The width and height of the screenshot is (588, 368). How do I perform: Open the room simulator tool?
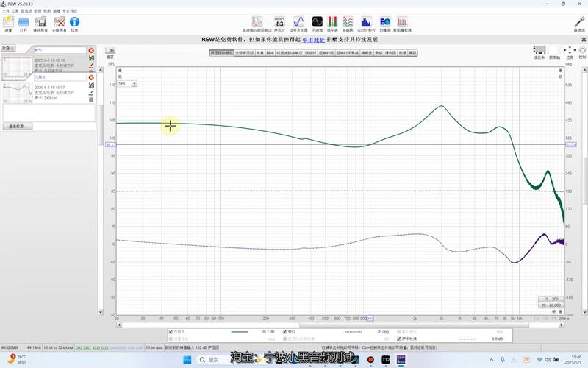point(402,24)
